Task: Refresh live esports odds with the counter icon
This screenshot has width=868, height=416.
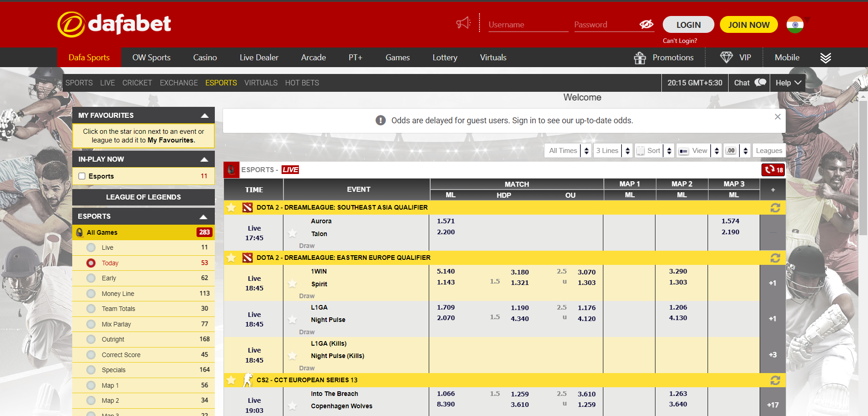Action: pos(772,169)
